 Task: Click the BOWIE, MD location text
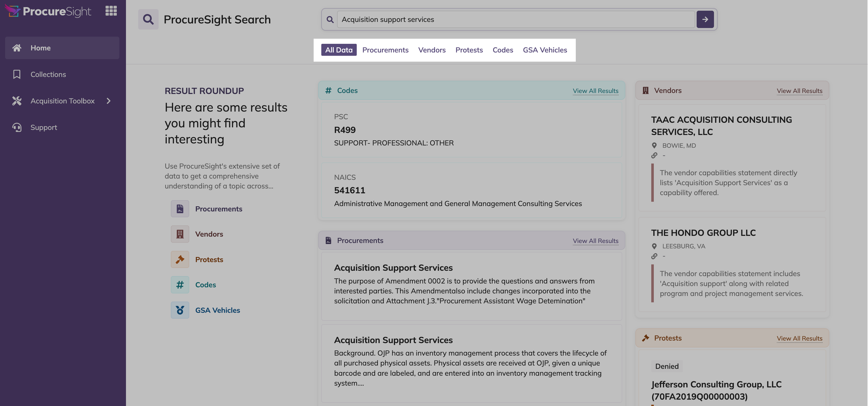coord(679,145)
